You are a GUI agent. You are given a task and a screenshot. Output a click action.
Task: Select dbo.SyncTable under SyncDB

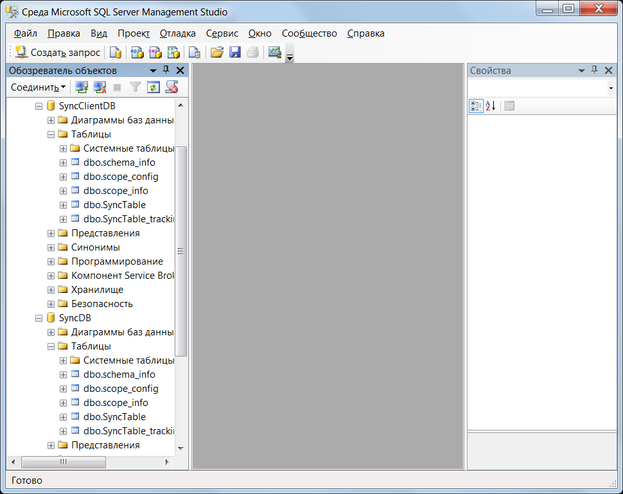point(114,416)
